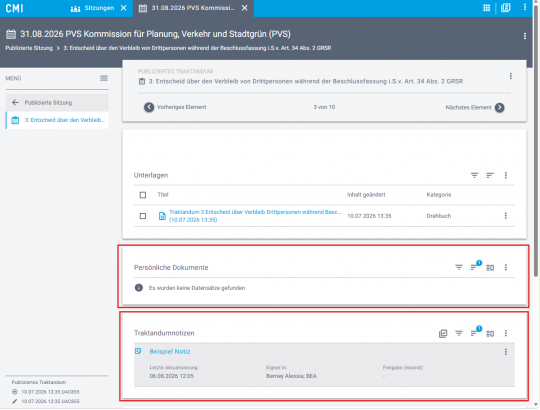Click the multi-select icon in Traktandumnotizen header
The height and width of the screenshot is (410, 540).
tap(443, 333)
